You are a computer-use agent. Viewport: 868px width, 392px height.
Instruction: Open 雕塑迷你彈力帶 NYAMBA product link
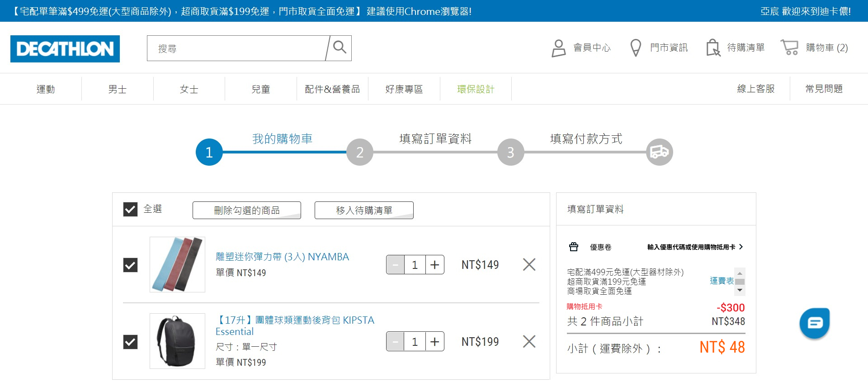282,257
